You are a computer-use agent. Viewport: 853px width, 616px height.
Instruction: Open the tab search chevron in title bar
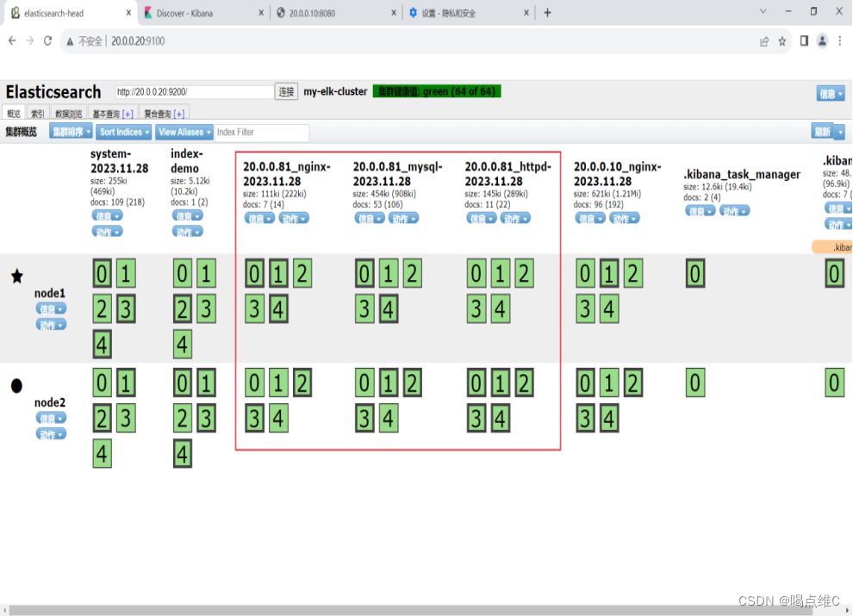(763, 11)
